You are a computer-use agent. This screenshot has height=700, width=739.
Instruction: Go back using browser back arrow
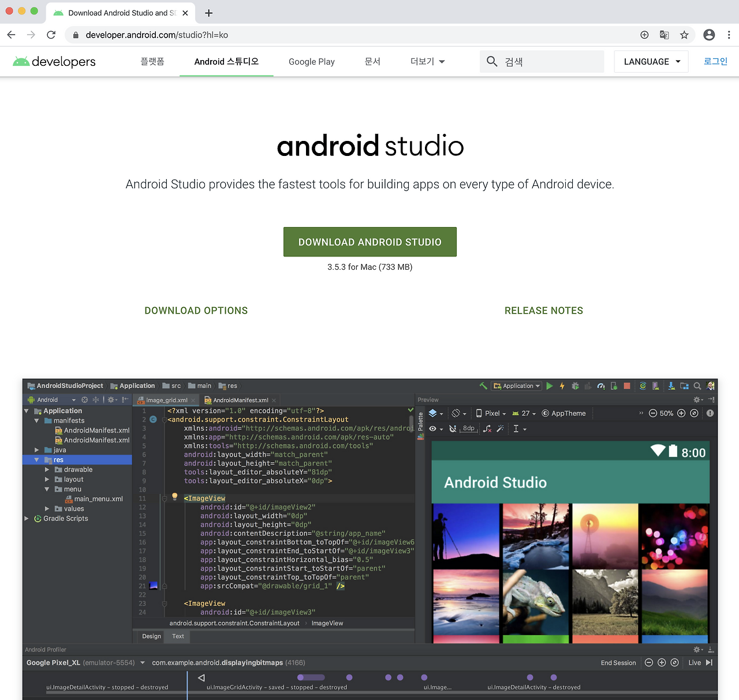(11, 35)
